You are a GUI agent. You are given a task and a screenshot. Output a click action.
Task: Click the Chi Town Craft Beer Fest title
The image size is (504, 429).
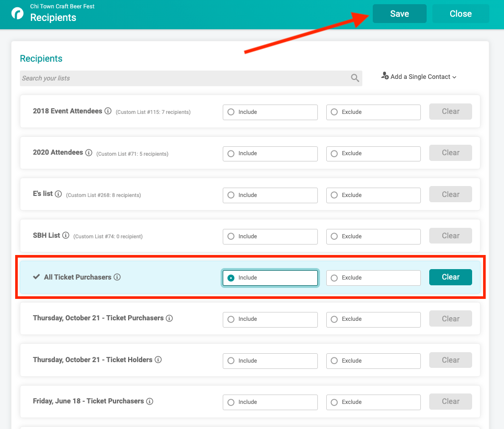pos(62,6)
